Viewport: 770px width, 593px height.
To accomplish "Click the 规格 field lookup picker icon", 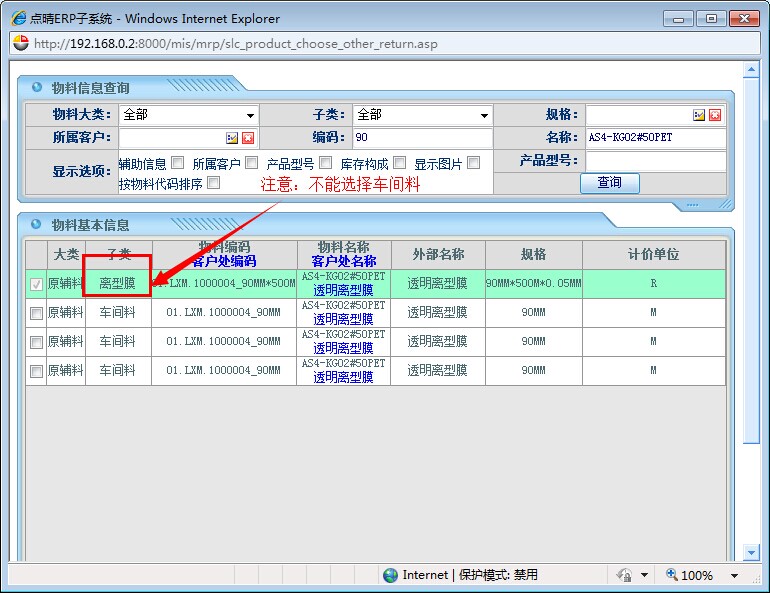I will [699, 115].
